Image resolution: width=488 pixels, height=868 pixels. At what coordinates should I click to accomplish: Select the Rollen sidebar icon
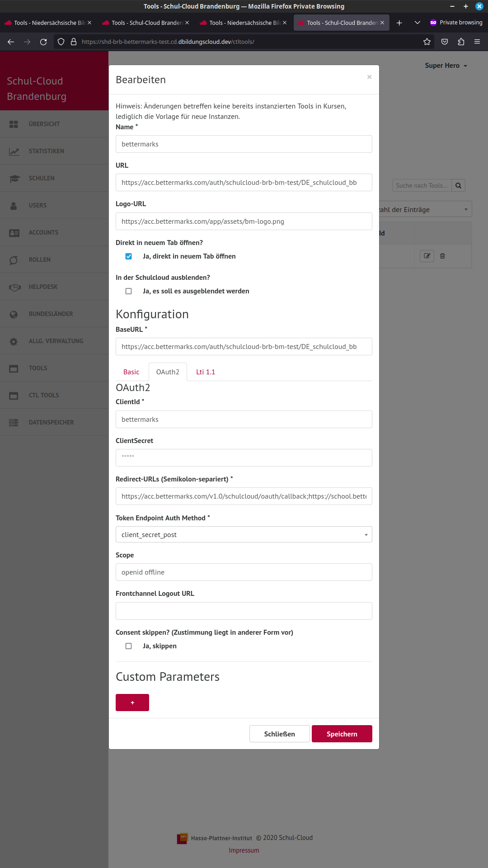[14, 259]
